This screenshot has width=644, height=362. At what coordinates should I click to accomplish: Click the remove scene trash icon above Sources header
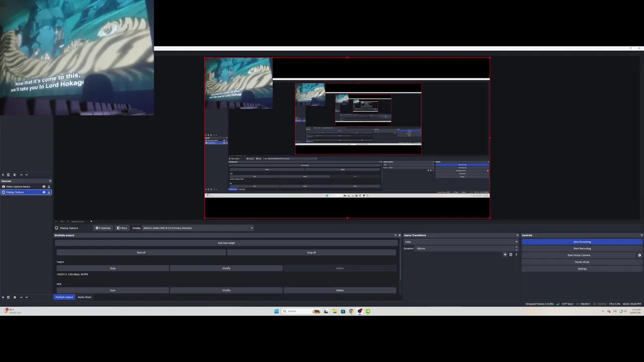[x=9, y=174]
